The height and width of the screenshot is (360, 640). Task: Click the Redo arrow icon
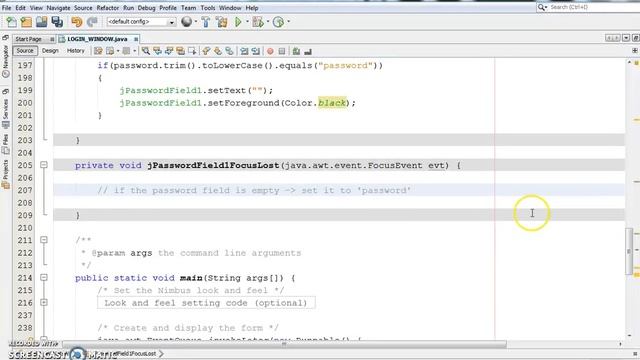click(x=92, y=22)
